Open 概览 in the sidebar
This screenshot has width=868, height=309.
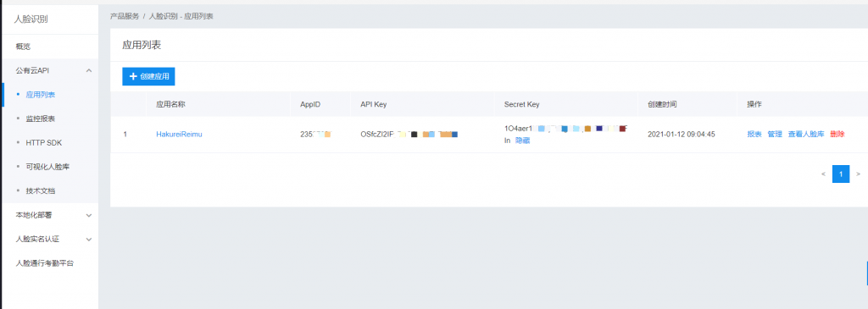click(x=23, y=47)
